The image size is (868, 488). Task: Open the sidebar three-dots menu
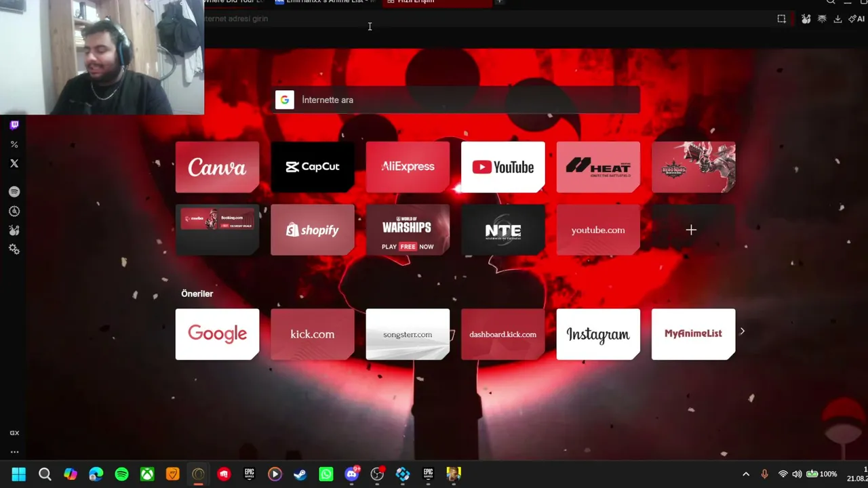coord(14,452)
